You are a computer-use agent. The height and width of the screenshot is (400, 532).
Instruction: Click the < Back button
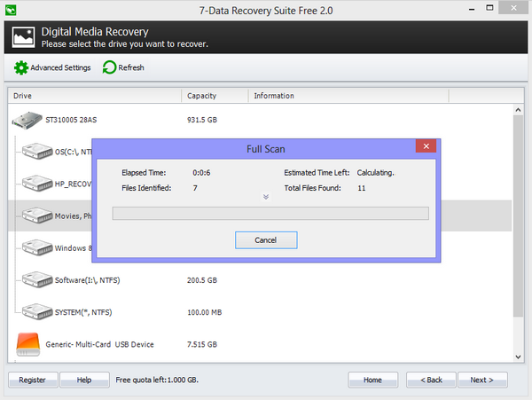[x=431, y=380]
